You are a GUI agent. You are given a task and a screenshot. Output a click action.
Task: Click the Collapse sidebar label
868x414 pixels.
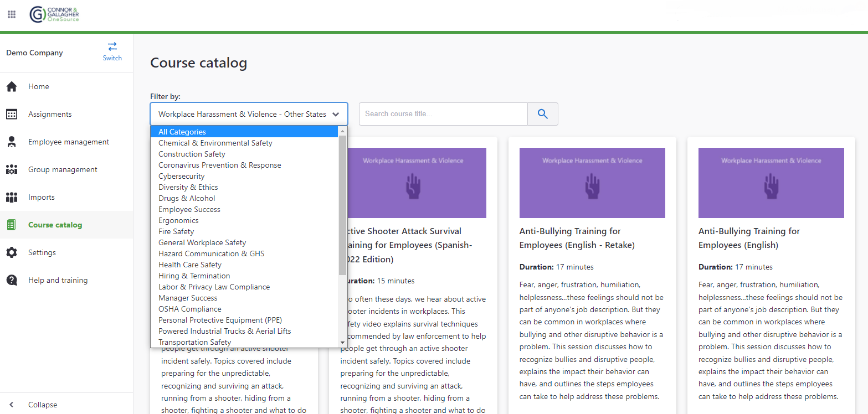click(x=43, y=405)
